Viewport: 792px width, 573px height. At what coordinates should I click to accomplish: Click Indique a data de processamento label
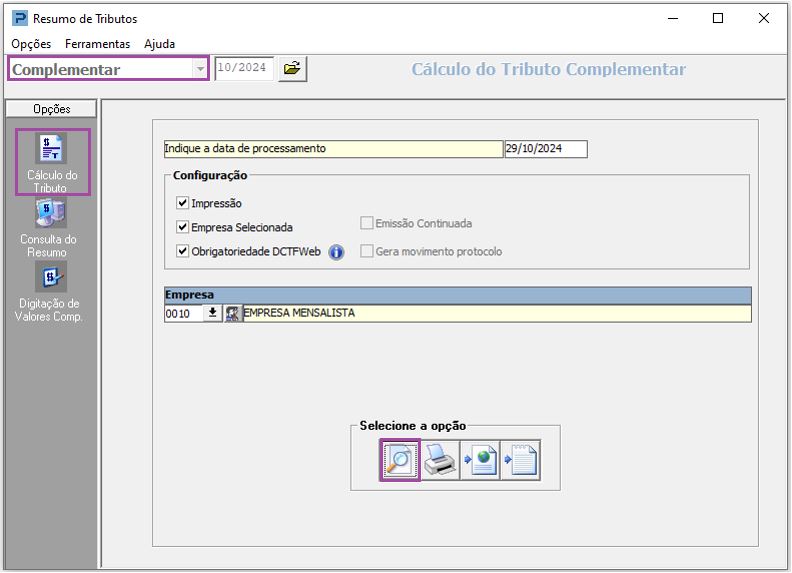(x=333, y=149)
